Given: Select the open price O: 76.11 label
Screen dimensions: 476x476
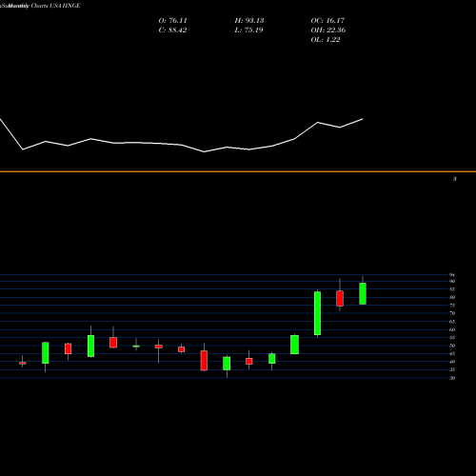Looking at the screenshot, I should pos(172,21).
